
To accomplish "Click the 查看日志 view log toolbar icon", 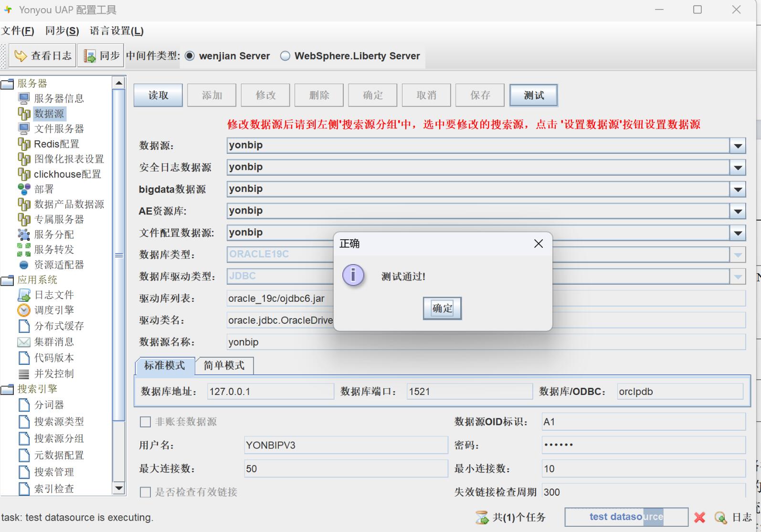I will (x=21, y=56).
